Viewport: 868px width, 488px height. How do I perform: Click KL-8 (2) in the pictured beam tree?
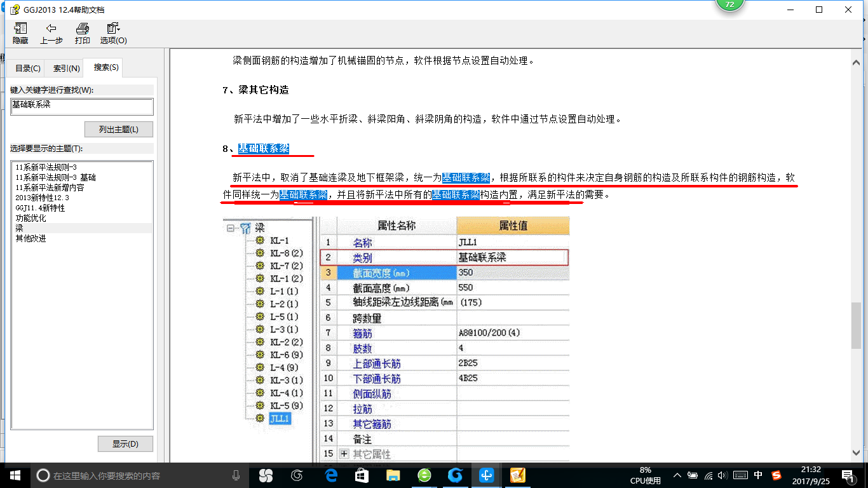click(287, 253)
